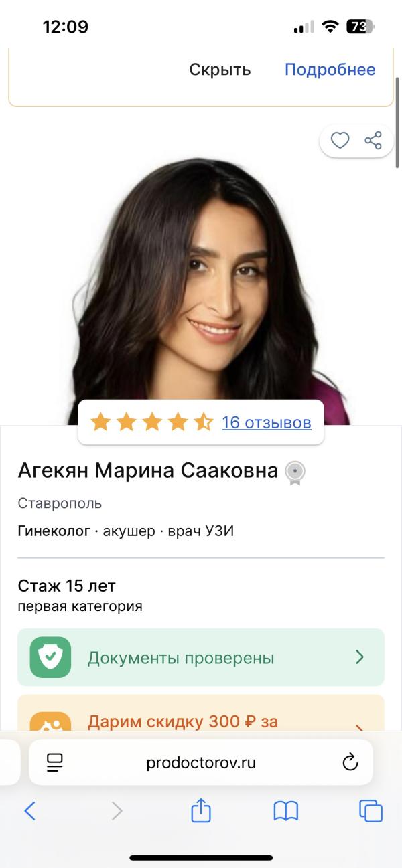Viewport: 402px width, 868px height.
Task: Show all open Safari tabs
Action: point(371,811)
